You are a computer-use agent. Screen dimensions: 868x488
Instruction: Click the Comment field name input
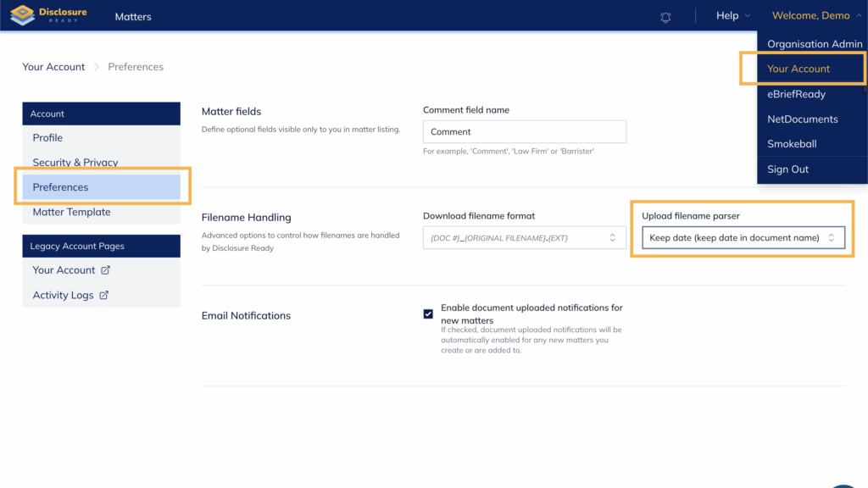(524, 131)
